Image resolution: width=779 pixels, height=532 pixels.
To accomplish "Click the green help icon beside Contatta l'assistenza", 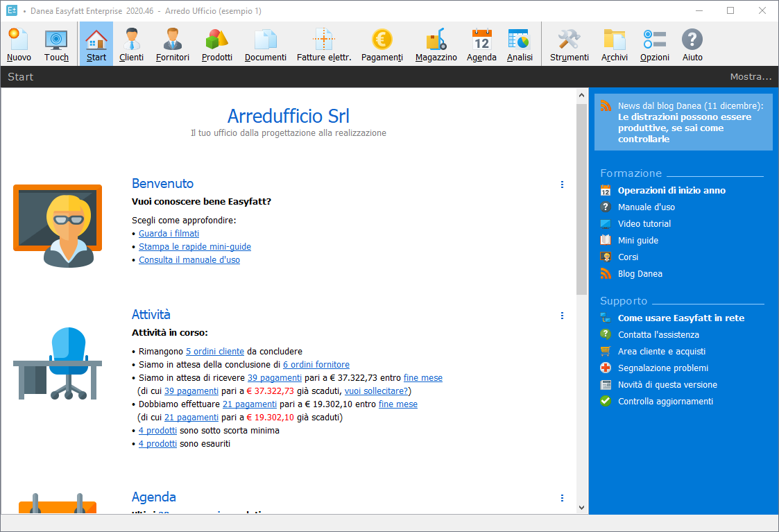I will click(x=606, y=335).
